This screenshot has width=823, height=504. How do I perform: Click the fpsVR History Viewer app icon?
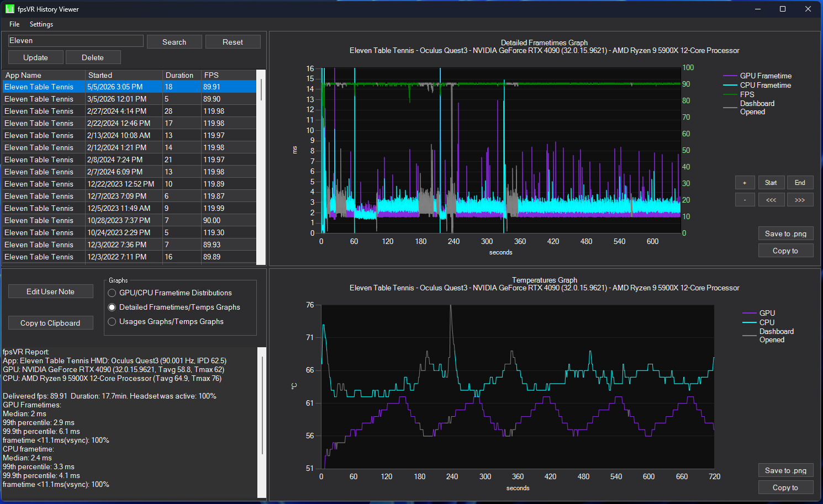tap(9, 9)
